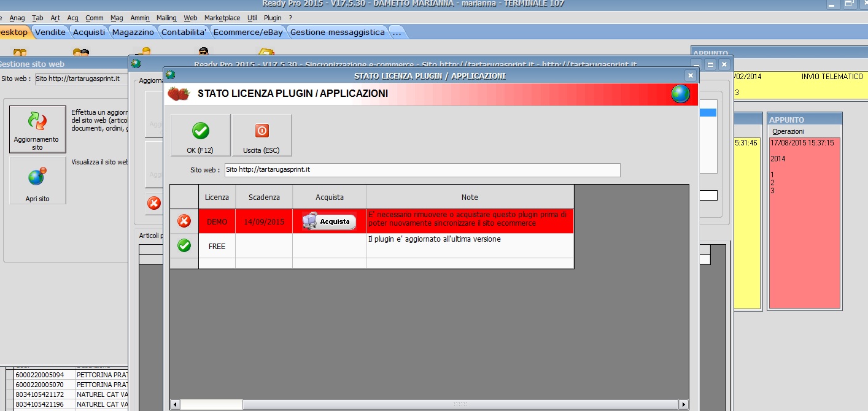Screen dimensions: 868x411
Task: Select row 6000220005070 in the bottom table
Action: (68, 384)
